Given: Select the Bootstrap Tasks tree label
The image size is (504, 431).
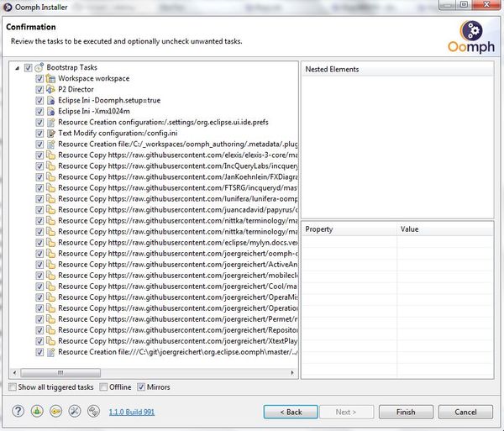Looking at the screenshot, I should point(71,67).
